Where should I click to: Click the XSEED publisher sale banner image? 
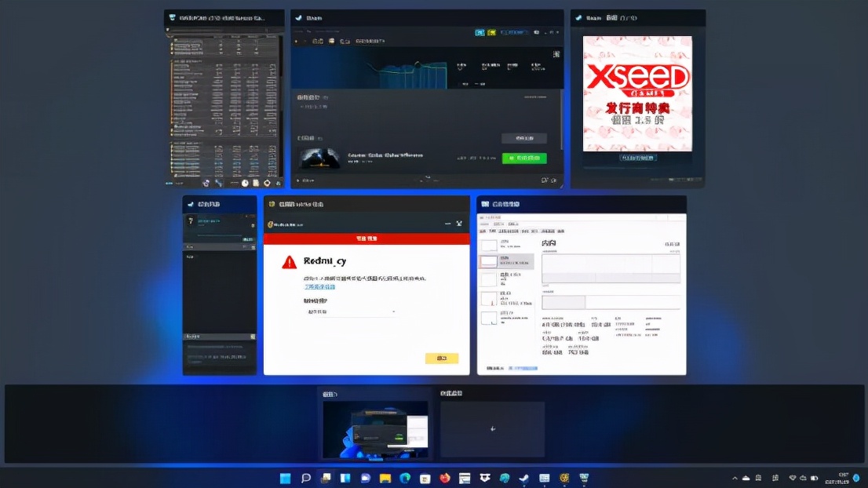638,93
